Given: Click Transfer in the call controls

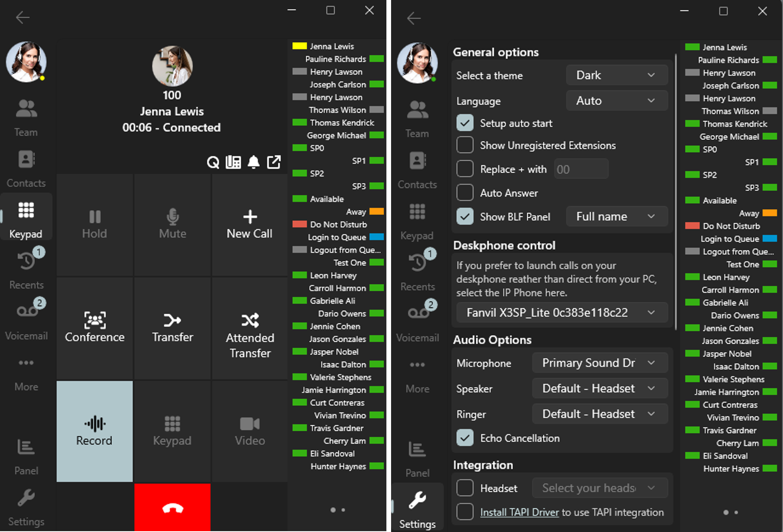Looking at the screenshot, I should point(172,328).
